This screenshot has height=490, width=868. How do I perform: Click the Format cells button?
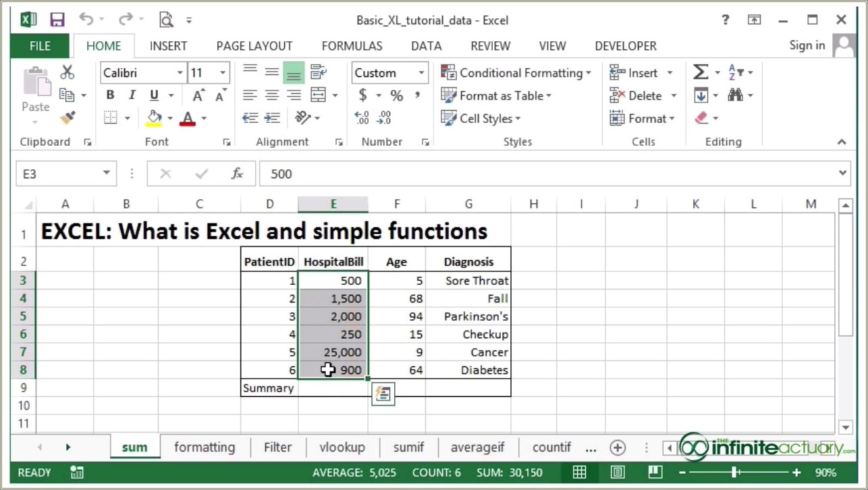pos(642,118)
